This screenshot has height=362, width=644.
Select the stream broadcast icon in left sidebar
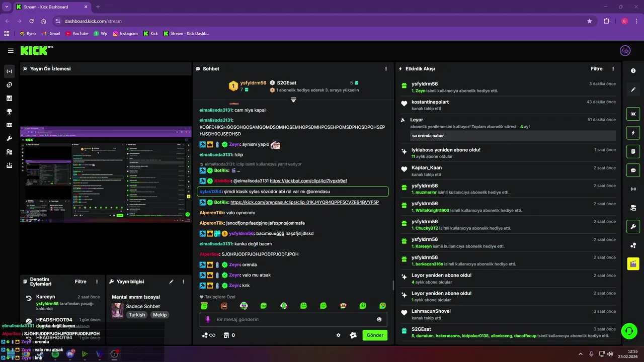pos(9,71)
